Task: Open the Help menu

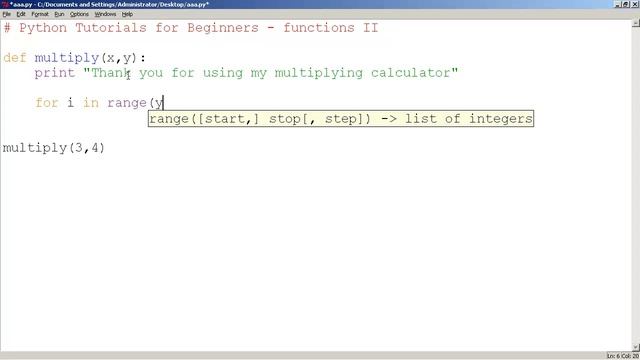Action: tap(127, 14)
